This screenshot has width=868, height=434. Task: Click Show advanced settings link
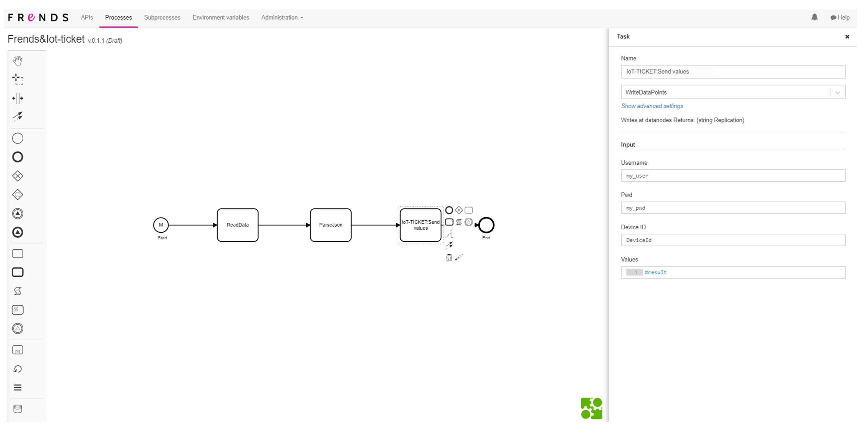(652, 106)
